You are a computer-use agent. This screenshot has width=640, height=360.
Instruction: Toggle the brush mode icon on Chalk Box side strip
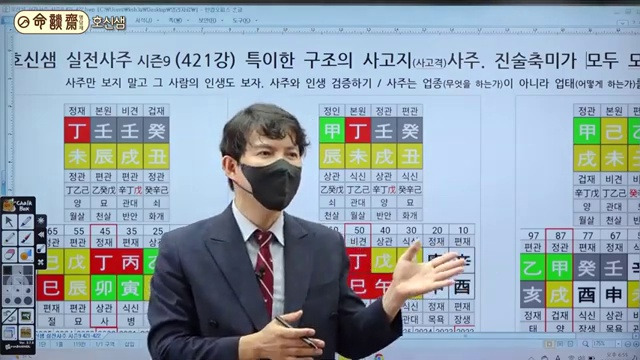pos(40,249)
